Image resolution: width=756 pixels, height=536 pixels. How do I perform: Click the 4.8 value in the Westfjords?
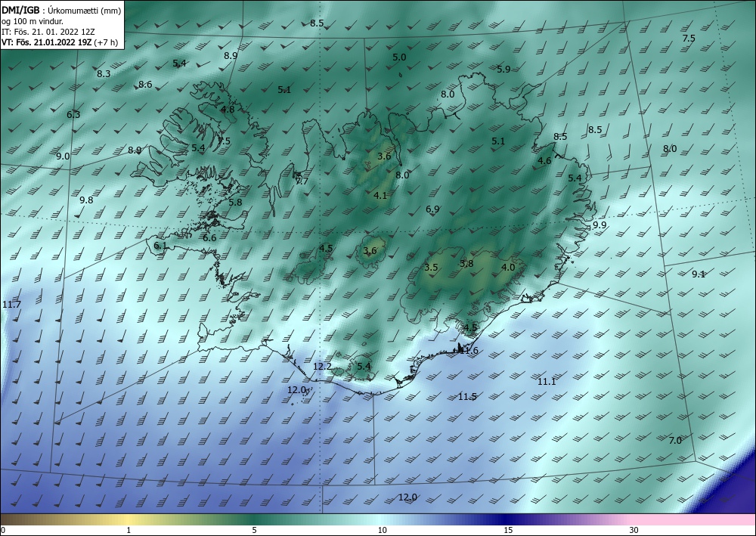[228, 110]
